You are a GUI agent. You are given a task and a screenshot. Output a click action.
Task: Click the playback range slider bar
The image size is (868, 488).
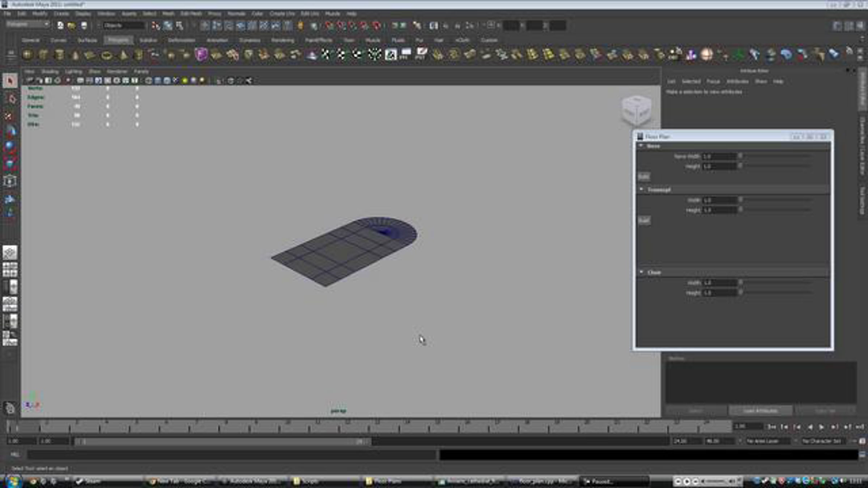point(223,441)
